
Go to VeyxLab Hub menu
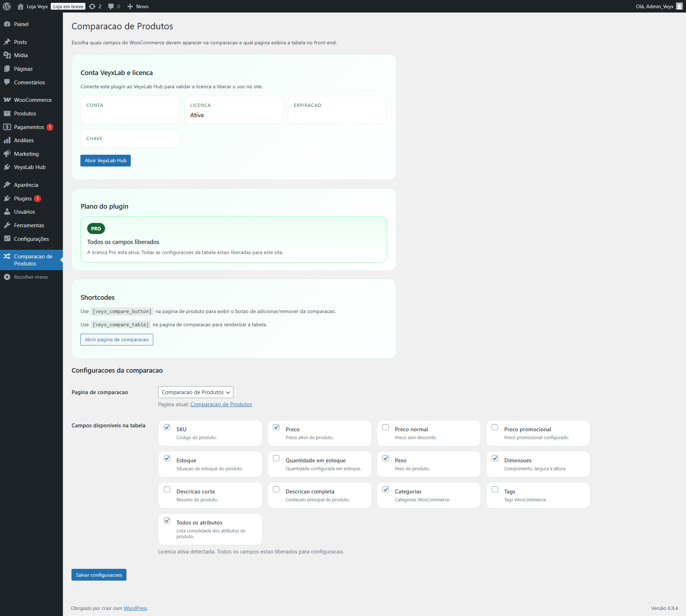tap(30, 167)
